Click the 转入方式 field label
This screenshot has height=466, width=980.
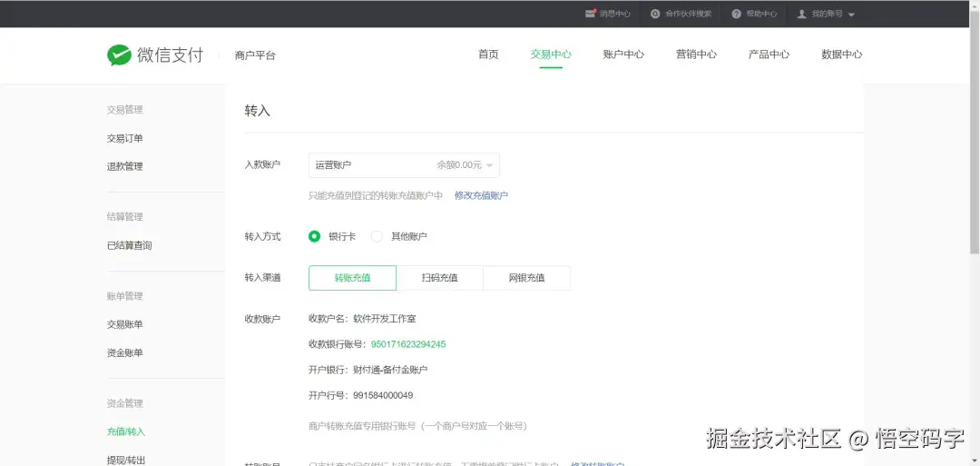[262, 236]
